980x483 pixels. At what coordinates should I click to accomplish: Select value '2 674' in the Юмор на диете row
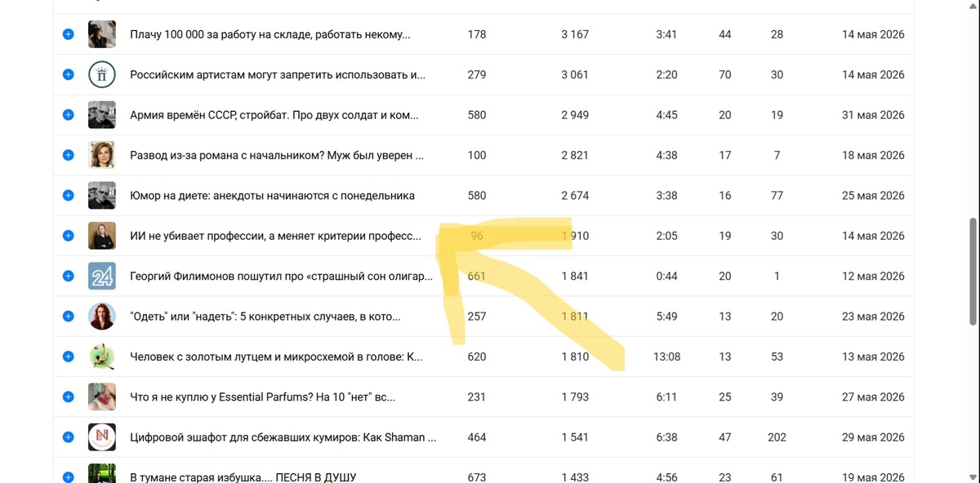pyautogui.click(x=575, y=196)
